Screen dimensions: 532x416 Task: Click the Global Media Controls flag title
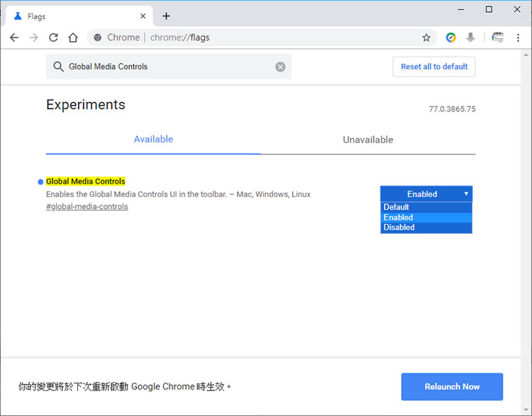86,181
